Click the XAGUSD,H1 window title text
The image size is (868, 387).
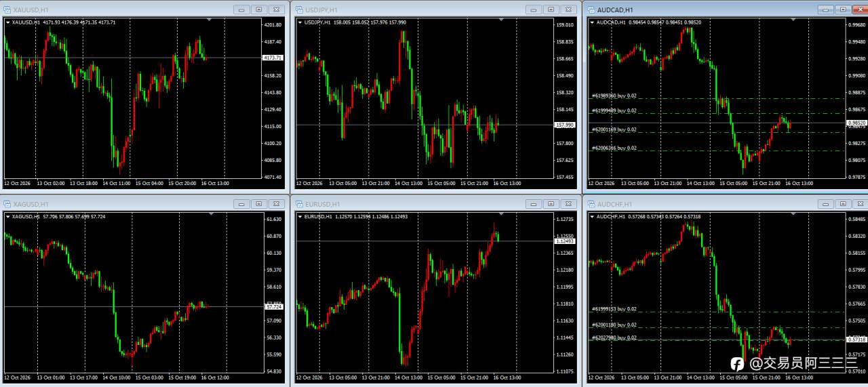click(x=30, y=204)
